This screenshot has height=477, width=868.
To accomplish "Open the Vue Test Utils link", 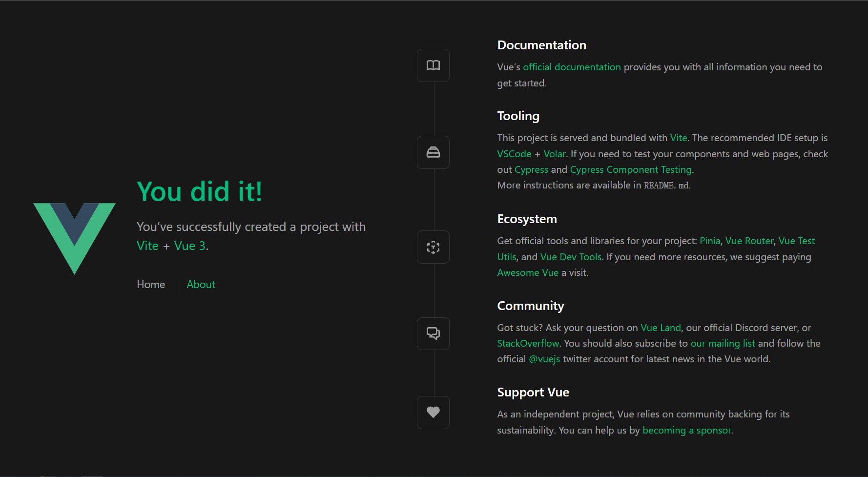I will coord(797,241).
